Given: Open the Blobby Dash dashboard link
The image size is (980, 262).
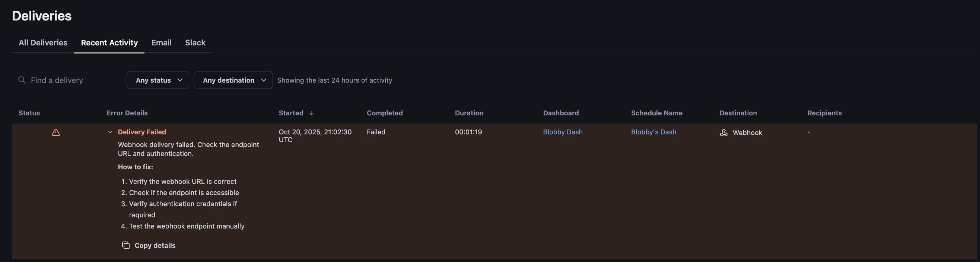Looking at the screenshot, I should tap(563, 132).
